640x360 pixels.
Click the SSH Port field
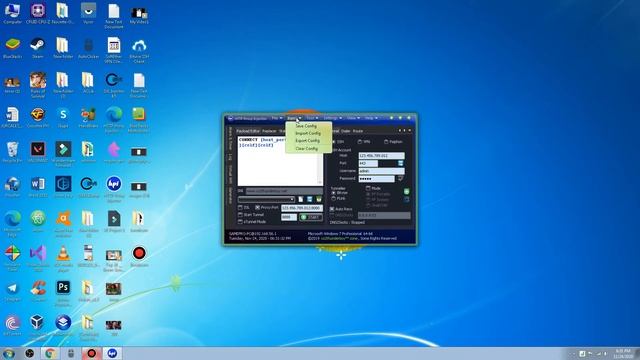point(368,163)
